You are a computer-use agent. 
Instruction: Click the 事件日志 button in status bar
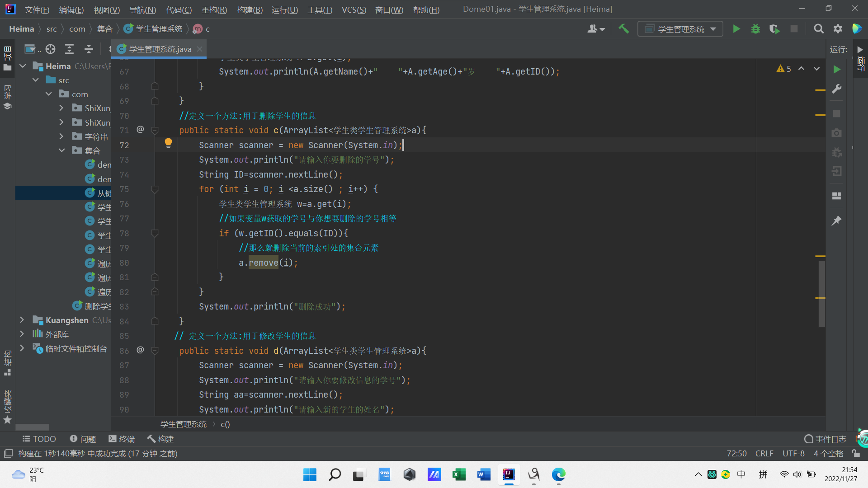point(826,439)
